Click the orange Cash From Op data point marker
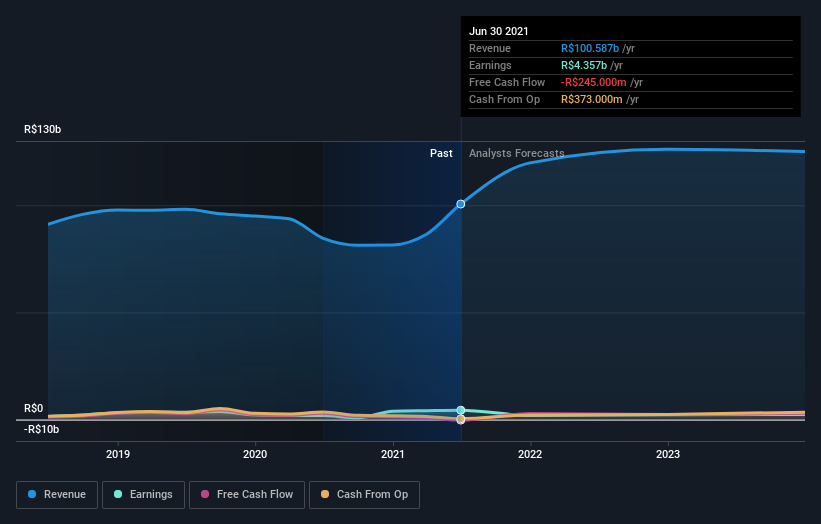821x524 pixels. point(461,419)
